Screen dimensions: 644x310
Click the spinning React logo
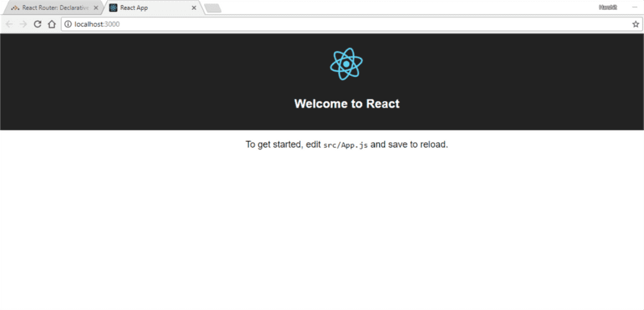pyautogui.click(x=346, y=63)
